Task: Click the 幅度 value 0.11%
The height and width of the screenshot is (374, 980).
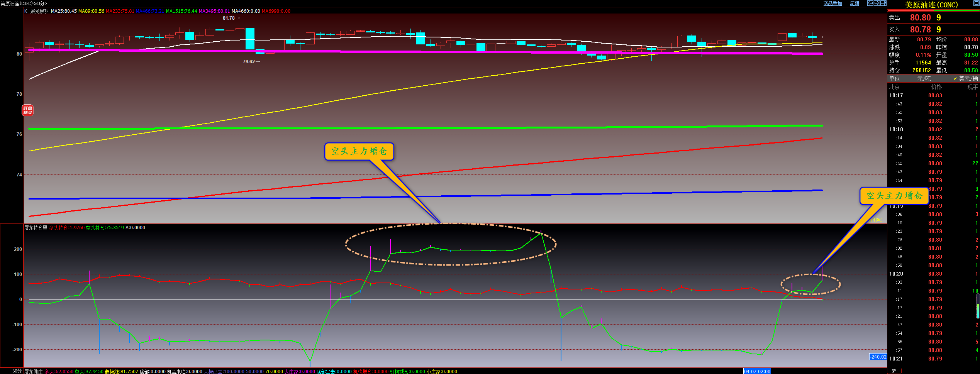Action: pyautogui.click(x=924, y=55)
